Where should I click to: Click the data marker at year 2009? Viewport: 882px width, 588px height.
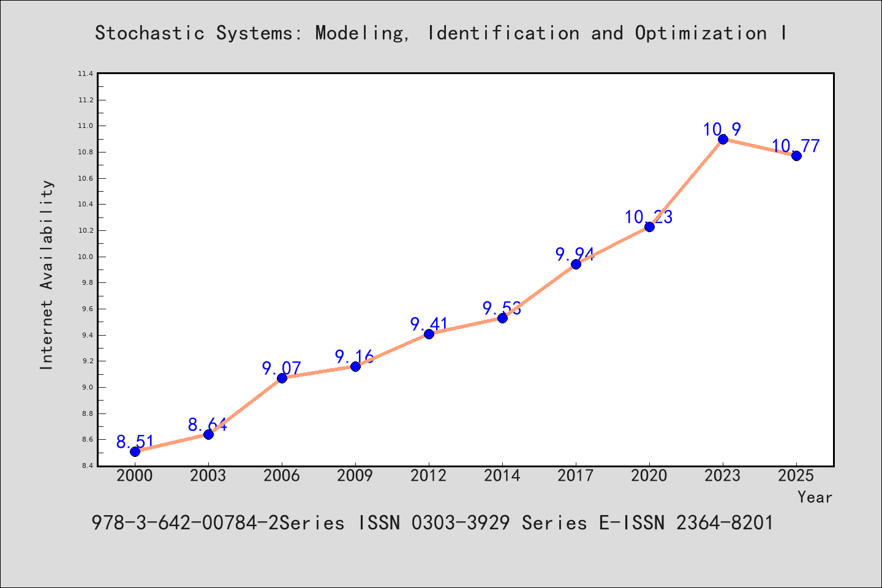(x=355, y=366)
